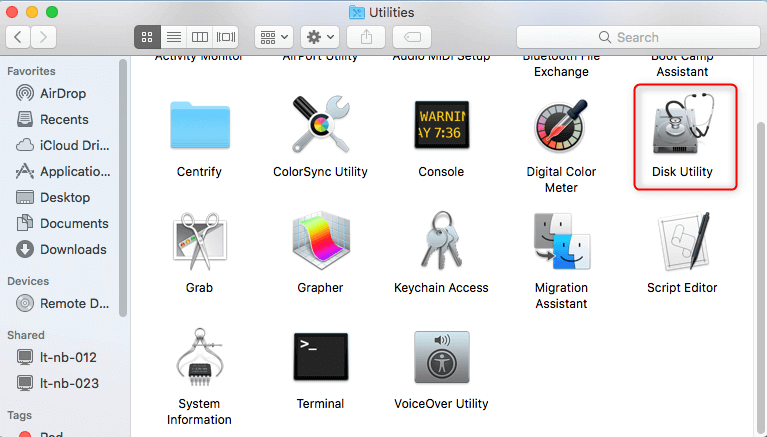Select the Digital Color Meter icon
Viewport: 767px width, 437px height.
pos(561,127)
